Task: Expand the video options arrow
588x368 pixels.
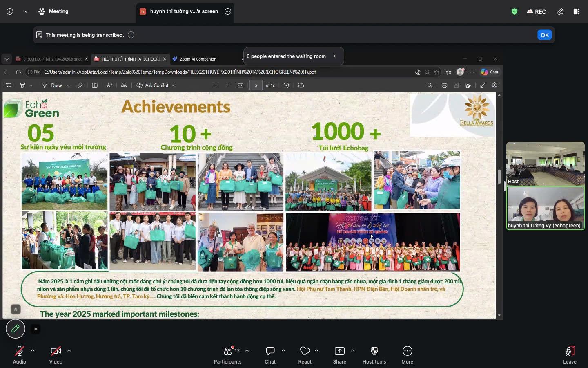Action: pos(69,350)
